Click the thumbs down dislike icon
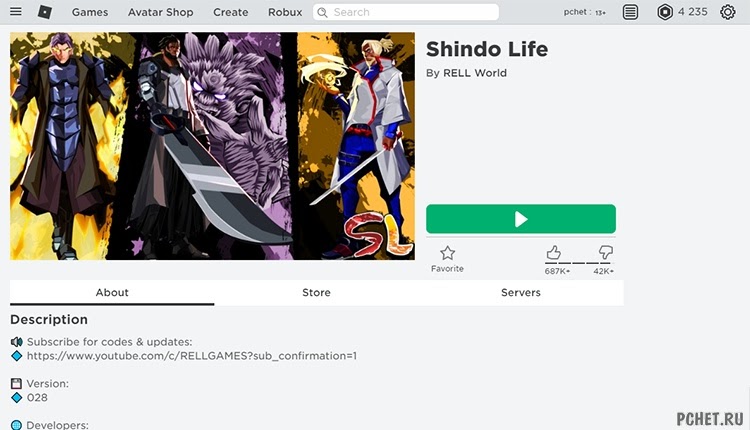The image size is (750, 430). pyautogui.click(x=606, y=252)
